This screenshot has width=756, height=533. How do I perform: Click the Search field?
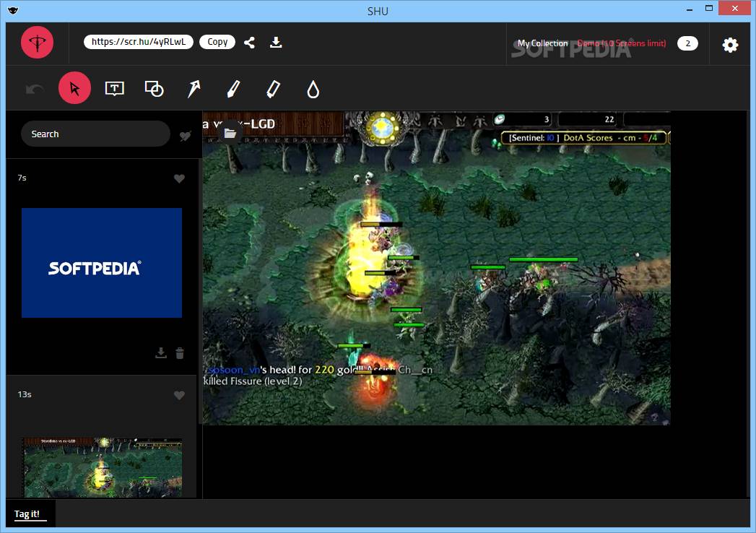click(95, 134)
